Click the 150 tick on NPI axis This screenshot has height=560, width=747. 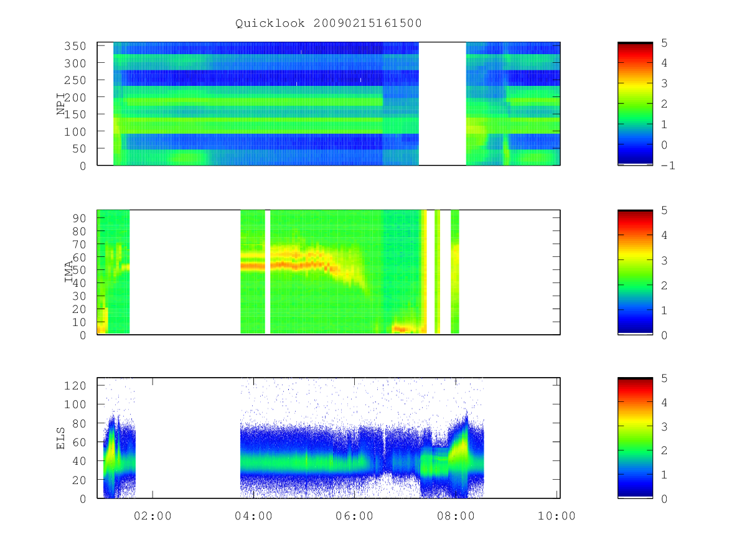pos(77,114)
